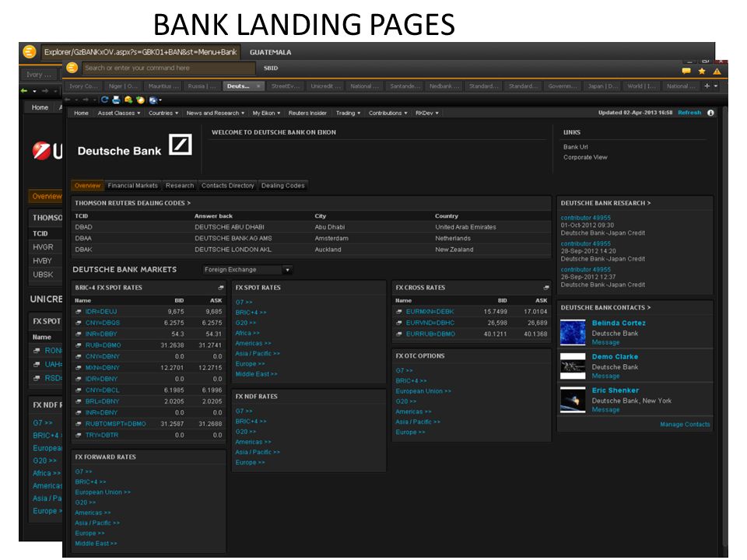Message Belinda Cortez
The height and width of the screenshot is (560, 747).
pyautogui.click(x=605, y=342)
